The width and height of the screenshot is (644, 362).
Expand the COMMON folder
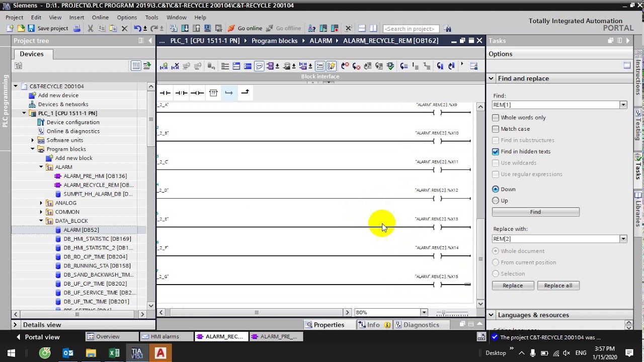coord(41,212)
